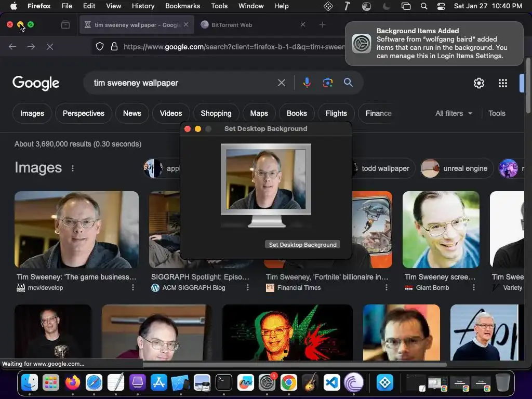Open Google quick settings gear
Image resolution: width=532 pixels, height=399 pixels.
[478, 83]
